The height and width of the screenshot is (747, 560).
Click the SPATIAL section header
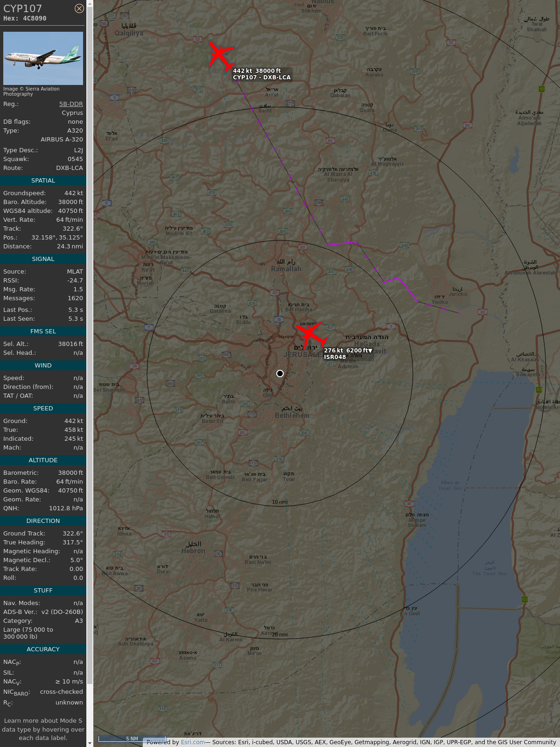[x=43, y=181]
